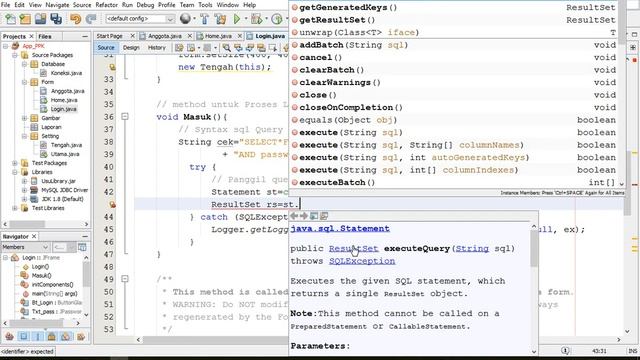Switch to the Files panel tab
Image resolution: width=640 pixels, height=360 pixels.
coord(44,36)
